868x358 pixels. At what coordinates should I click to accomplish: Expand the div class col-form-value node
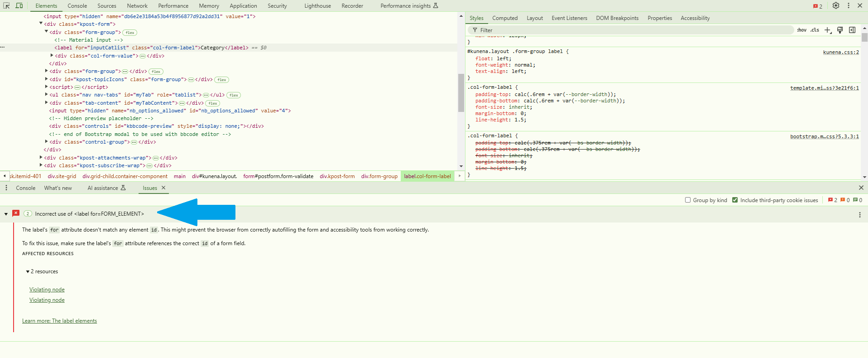tap(52, 56)
